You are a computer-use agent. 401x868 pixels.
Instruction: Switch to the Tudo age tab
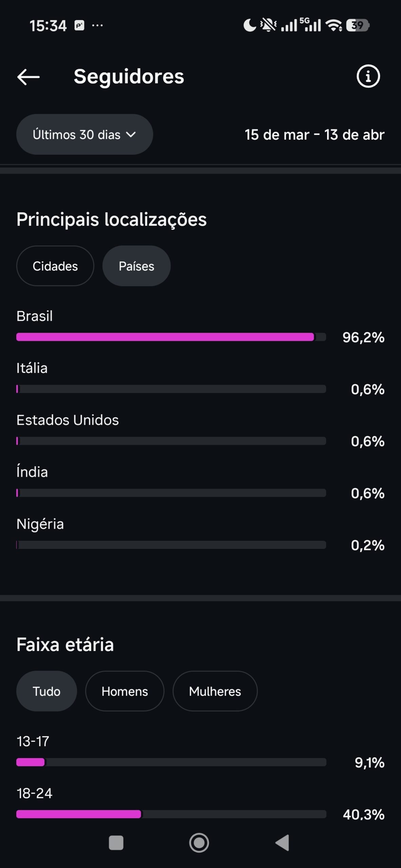46,691
